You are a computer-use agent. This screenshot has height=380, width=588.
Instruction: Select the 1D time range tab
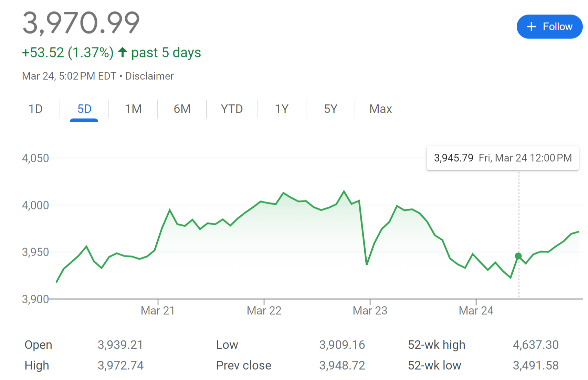(35, 109)
